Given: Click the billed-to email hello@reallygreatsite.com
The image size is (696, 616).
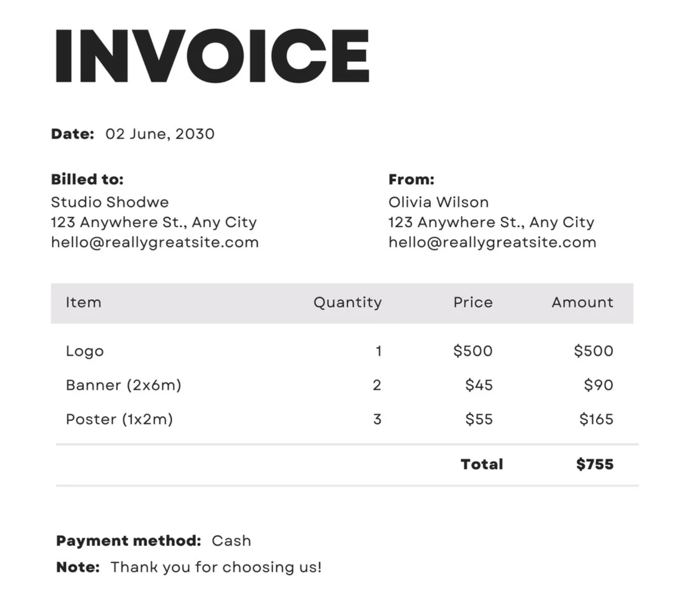Looking at the screenshot, I should coord(155,243).
